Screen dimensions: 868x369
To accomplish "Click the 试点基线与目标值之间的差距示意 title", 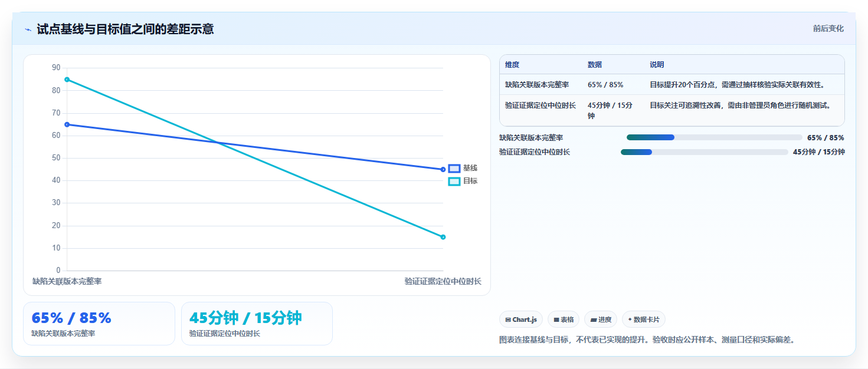I will (x=125, y=29).
